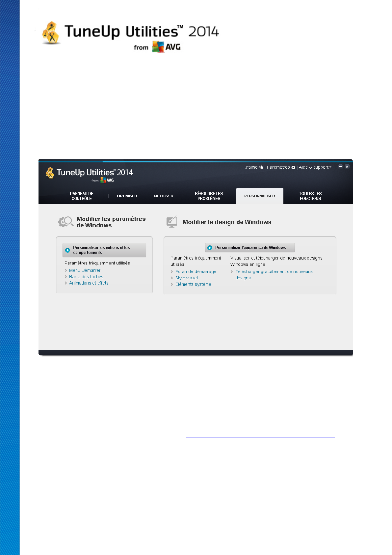
Task: Open the Menu Démarrer link
Action: [x=85, y=270]
